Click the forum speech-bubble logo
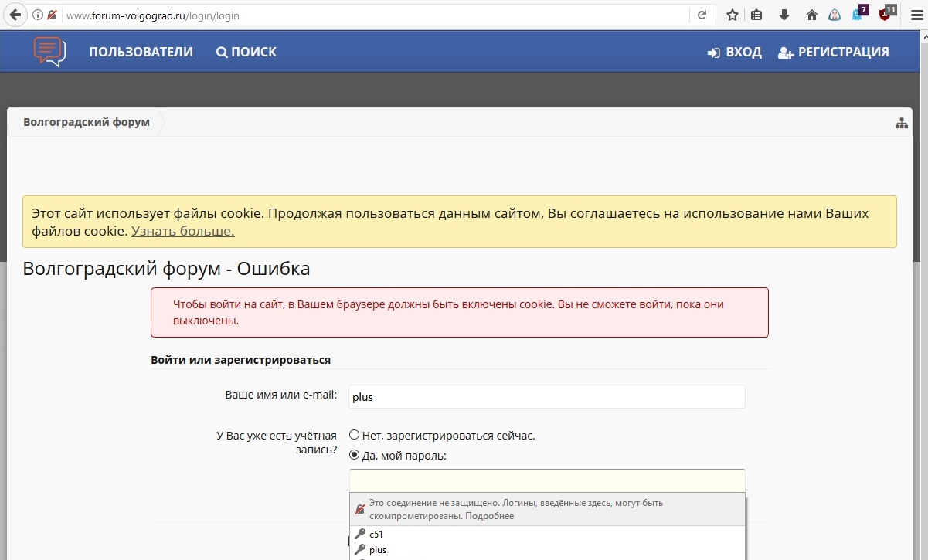 click(x=49, y=52)
